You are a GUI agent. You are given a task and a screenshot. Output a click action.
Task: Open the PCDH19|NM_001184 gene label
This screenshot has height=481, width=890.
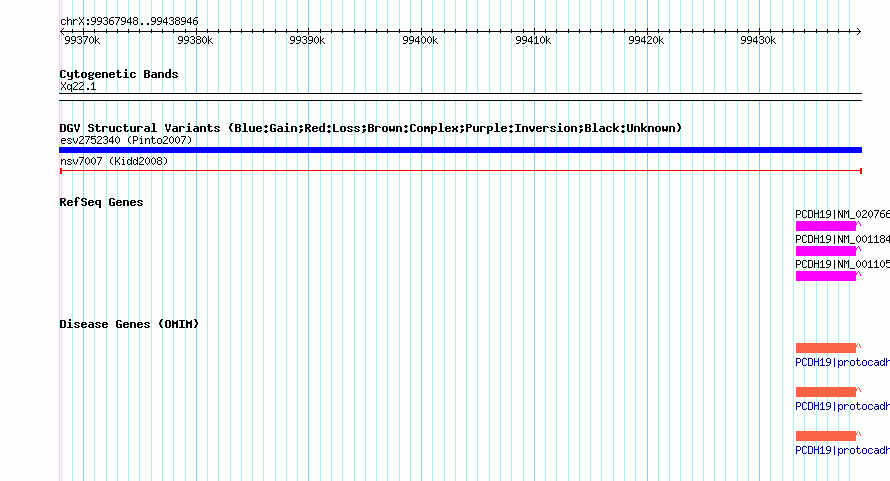842,239
